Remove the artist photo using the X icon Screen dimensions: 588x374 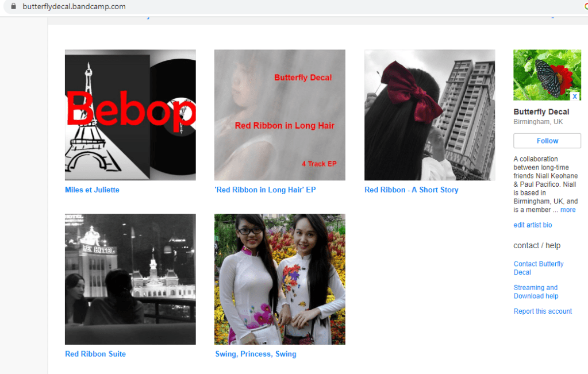pos(574,96)
